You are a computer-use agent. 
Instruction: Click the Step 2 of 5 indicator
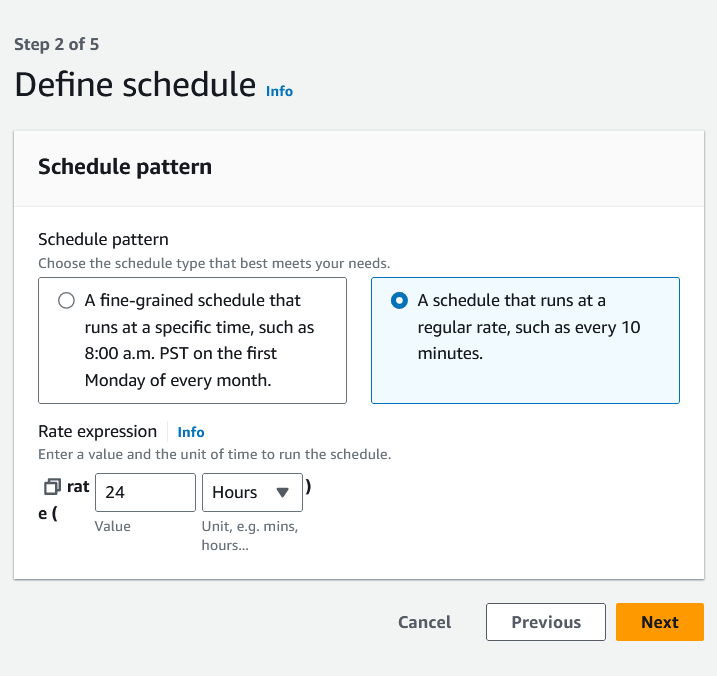tap(57, 44)
